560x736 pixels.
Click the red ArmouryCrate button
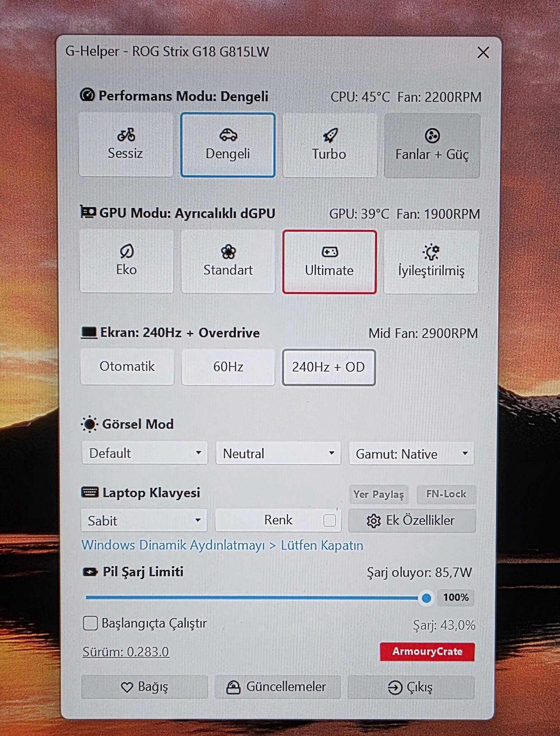click(x=427, y=652)
